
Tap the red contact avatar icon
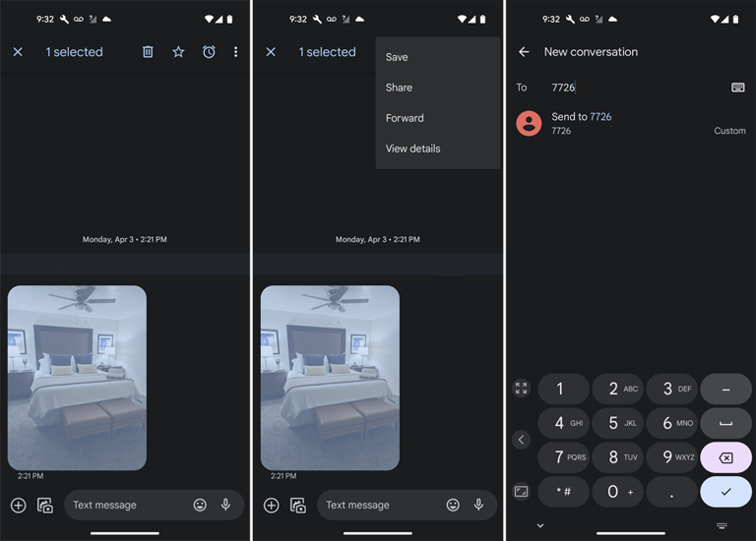tap(529, 123)
